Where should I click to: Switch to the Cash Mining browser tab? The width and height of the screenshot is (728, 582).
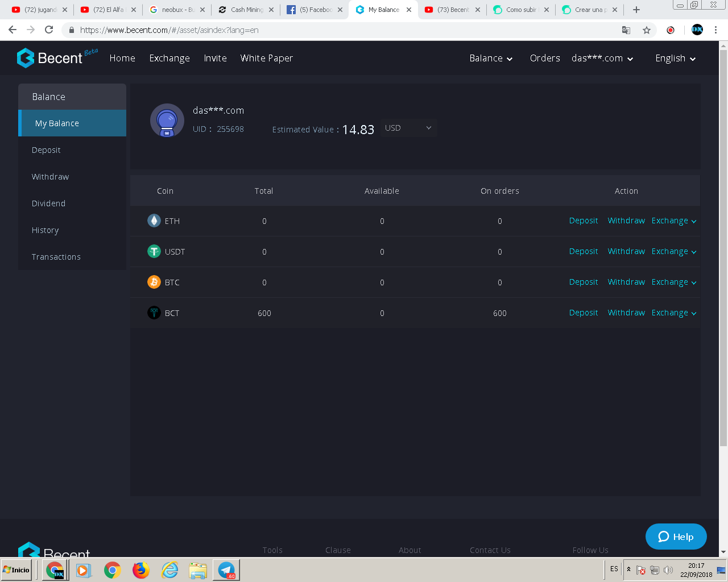pos(246,10)
